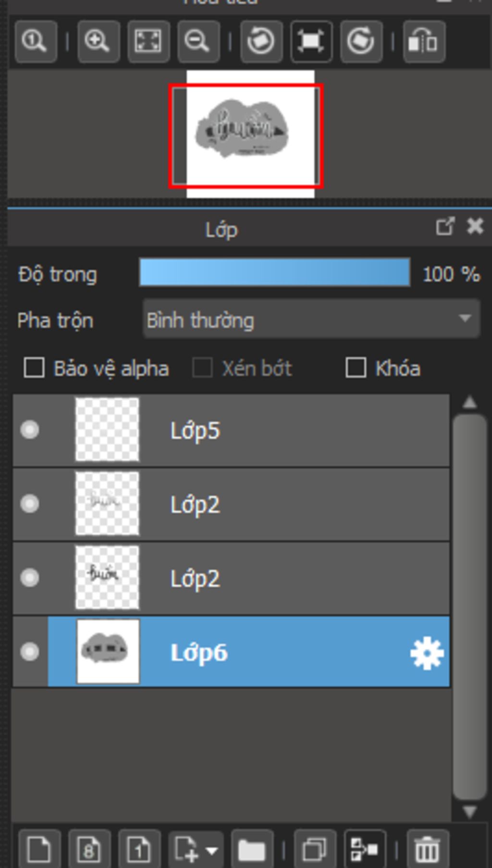492x868 pixels.
Task: Rotate the canvas view right
Action: coord(361,42)
